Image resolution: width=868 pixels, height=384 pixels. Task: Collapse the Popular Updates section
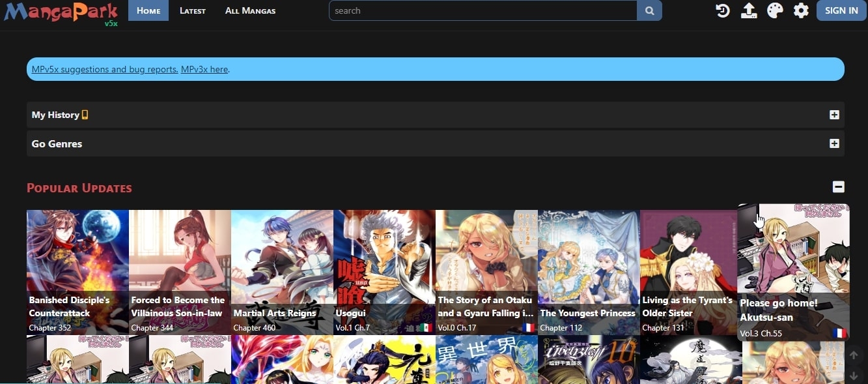point(839,187)
